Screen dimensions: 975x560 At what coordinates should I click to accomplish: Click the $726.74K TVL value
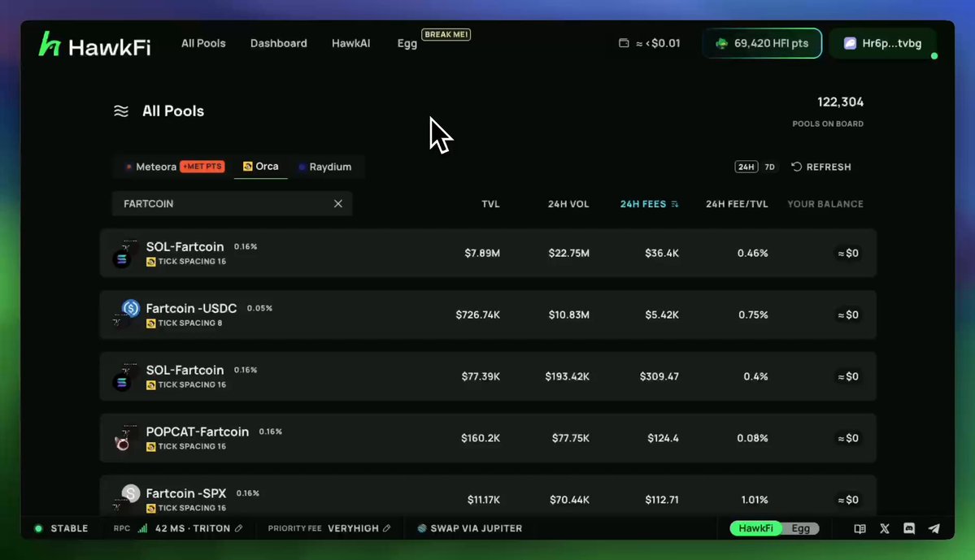[x=477, y=315]
